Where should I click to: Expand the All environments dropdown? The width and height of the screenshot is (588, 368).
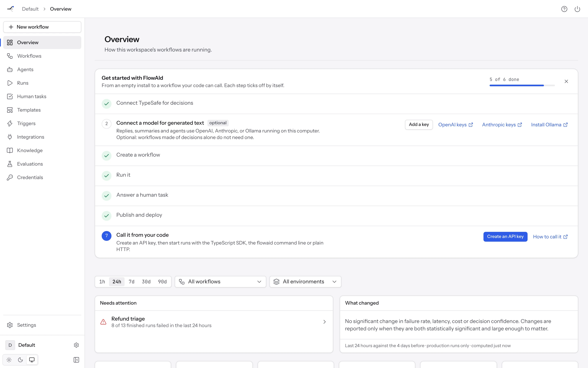pyautogui.click(x=305, y=282)
